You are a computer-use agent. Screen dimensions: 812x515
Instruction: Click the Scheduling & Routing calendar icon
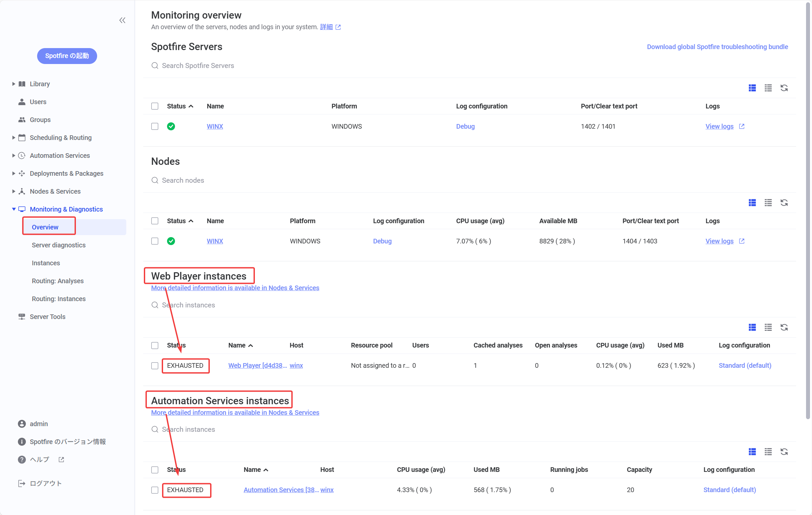(22, 137)
